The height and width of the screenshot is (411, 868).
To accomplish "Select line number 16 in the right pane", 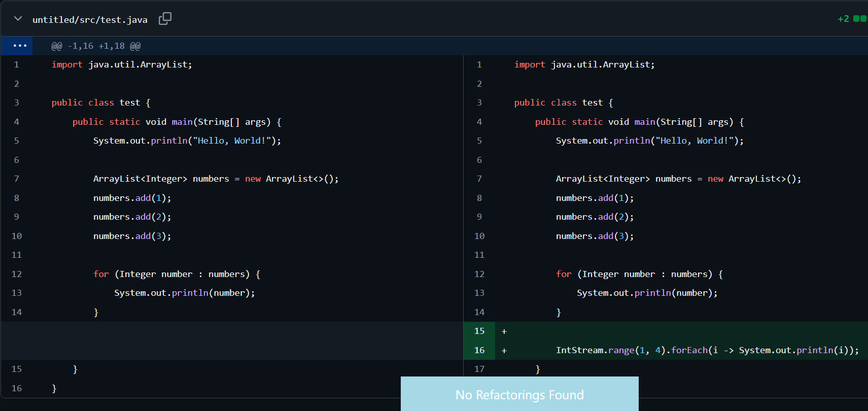I will (479, 350).
